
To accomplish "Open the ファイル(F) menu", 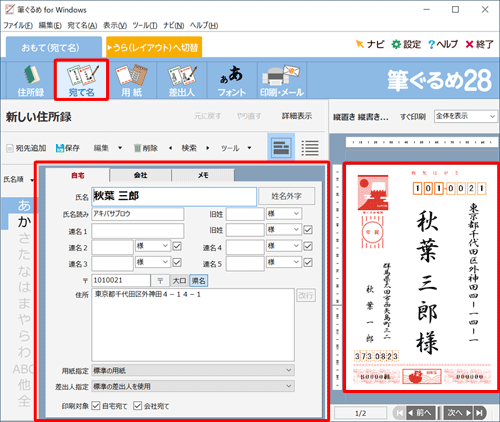I will click(x=18, y=25).
